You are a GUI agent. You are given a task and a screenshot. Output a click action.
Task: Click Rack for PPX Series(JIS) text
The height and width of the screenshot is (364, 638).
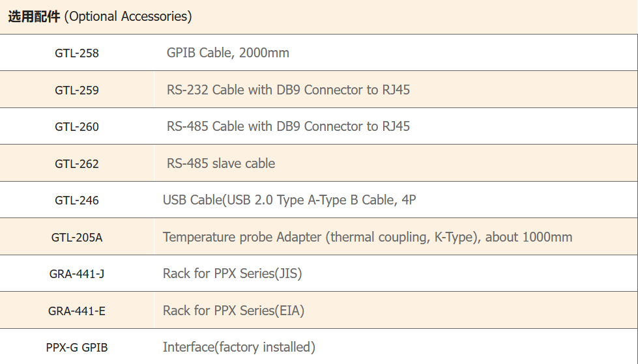(232, 273)
